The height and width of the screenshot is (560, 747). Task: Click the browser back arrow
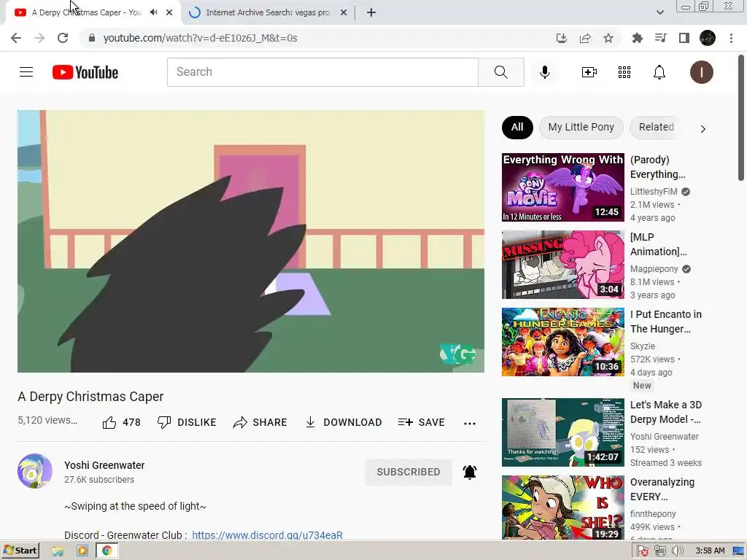[16, 38]
